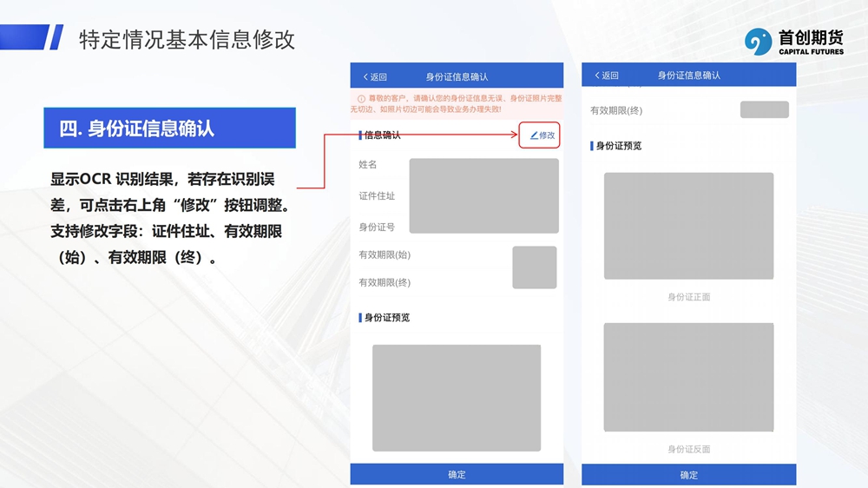Click the ID preview image on left screen

[x=457, y=398]
